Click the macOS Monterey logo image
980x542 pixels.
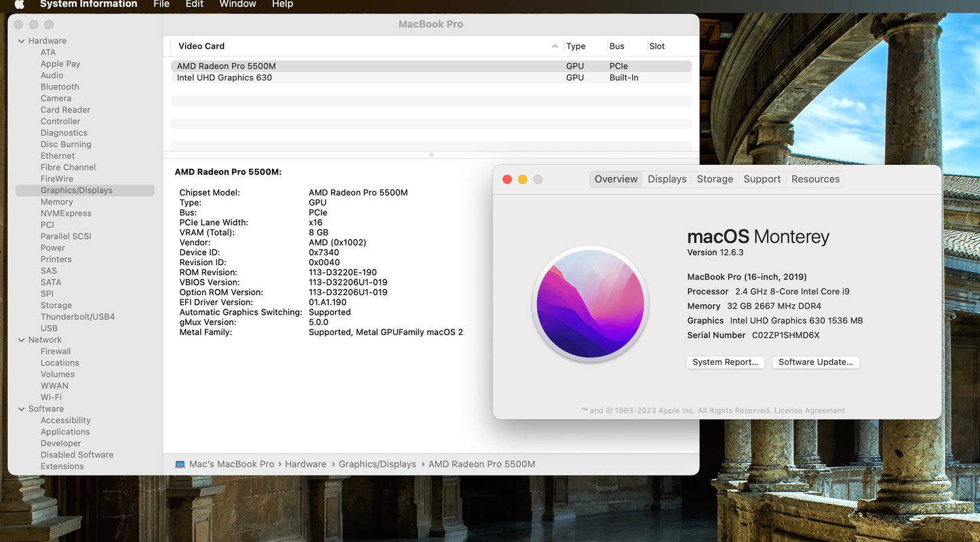590,303
